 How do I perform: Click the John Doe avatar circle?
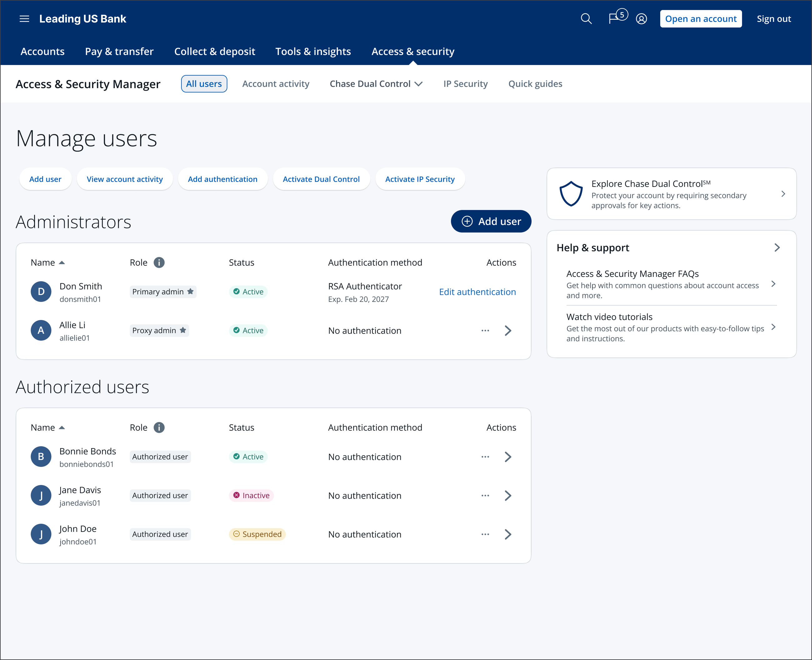[x=41, y=534]
